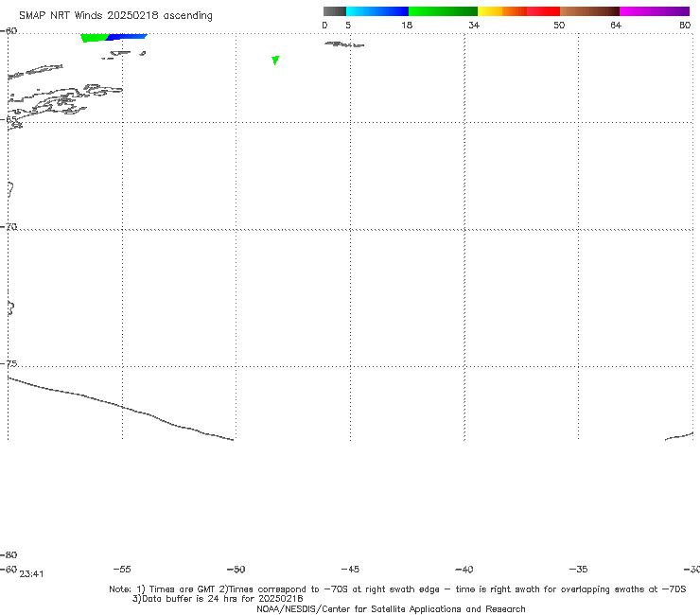Click the latitude label "-75"
This screenshot has height=615, width=700.
[9, 363]
